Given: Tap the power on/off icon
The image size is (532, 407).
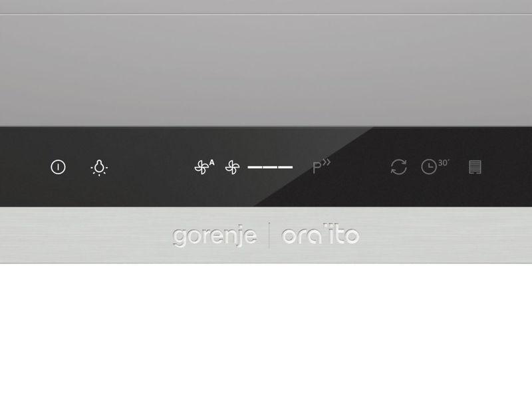Looking at the screenshot, I should pos(58,167).
